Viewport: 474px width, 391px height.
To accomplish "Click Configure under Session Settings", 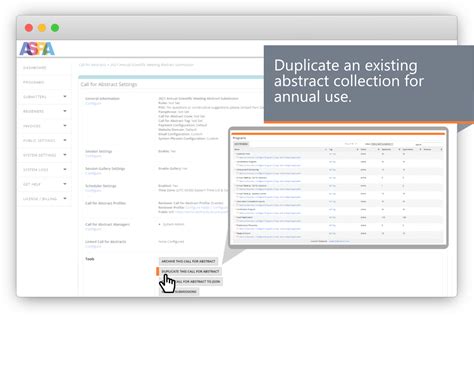I will coord(93,156).
